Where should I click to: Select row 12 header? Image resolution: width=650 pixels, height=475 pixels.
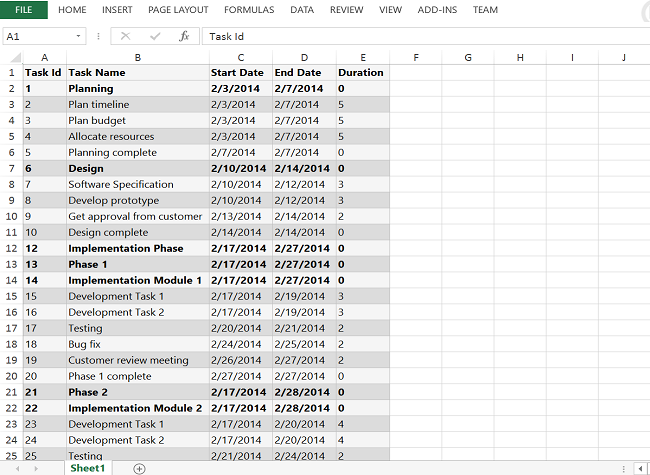coord(11,248)
